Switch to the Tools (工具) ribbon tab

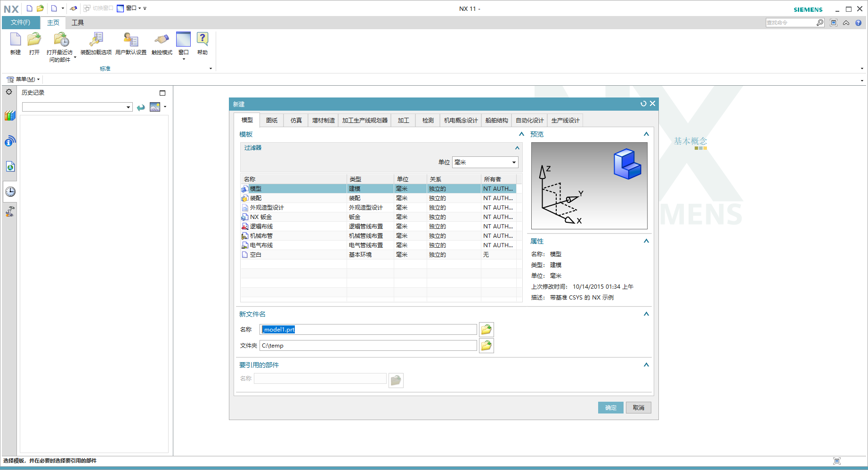pyautogui.click(x=78, y=23)
